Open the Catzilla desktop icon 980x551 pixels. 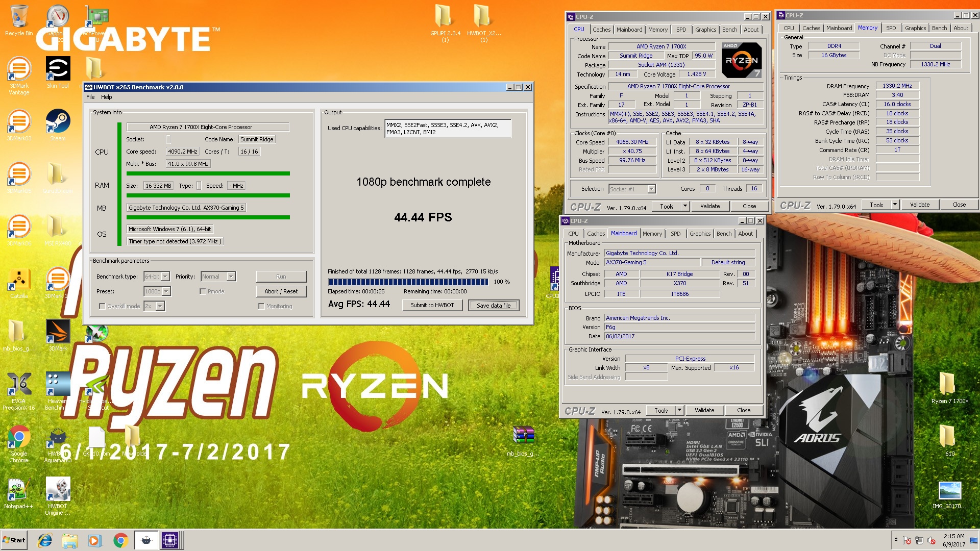[x=19, y=283]
